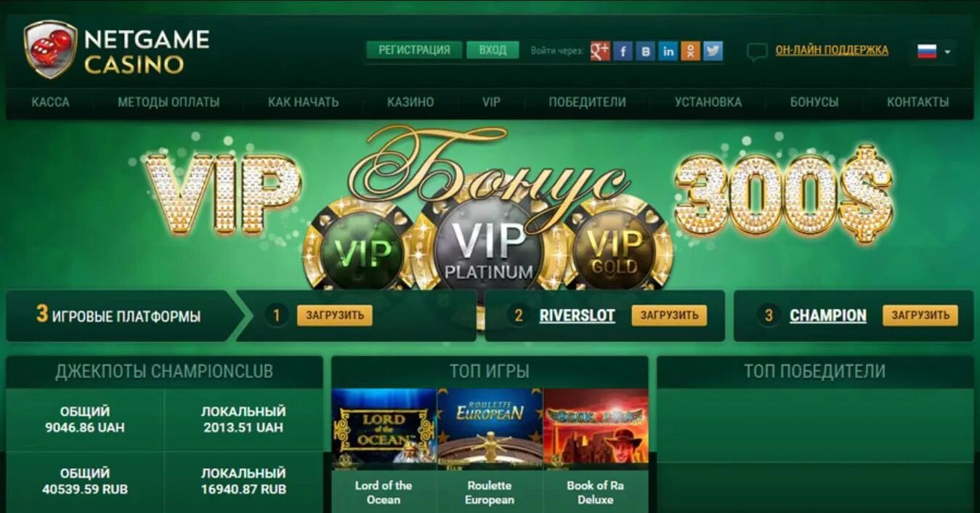Open the Champion platform link
980x513 pixels.
(828, 316)
